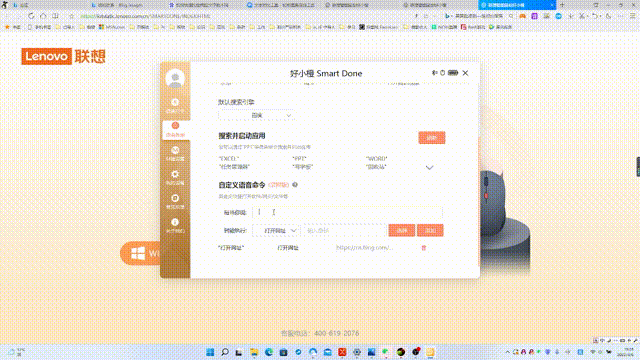Show hidden tray icons chevron

tap(507, 352)
